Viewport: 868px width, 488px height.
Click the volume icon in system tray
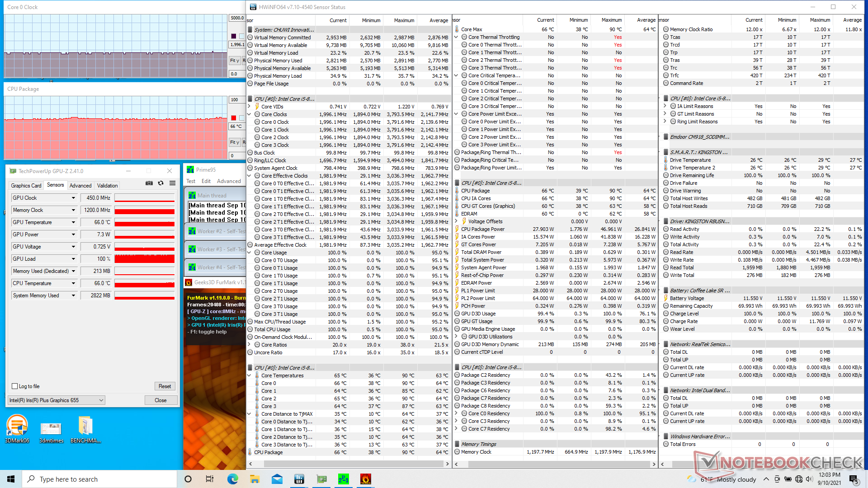(x=810, y=479)
